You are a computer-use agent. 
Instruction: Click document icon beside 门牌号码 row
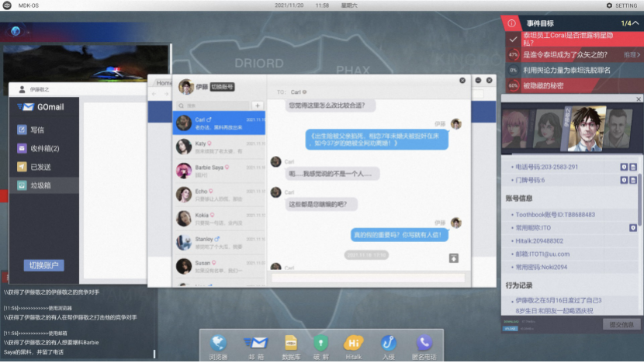(633, 180)
